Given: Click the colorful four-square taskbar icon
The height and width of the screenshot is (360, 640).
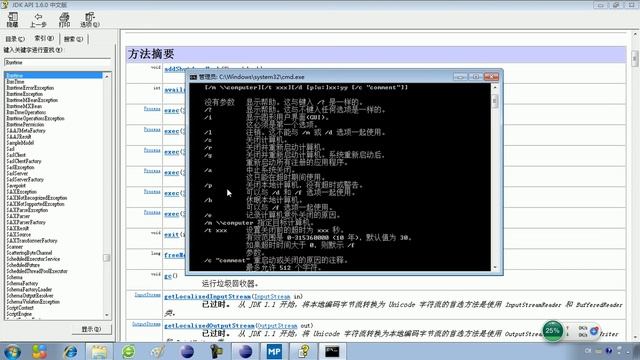Looking at the screenshot, I should tap(39, 351).
